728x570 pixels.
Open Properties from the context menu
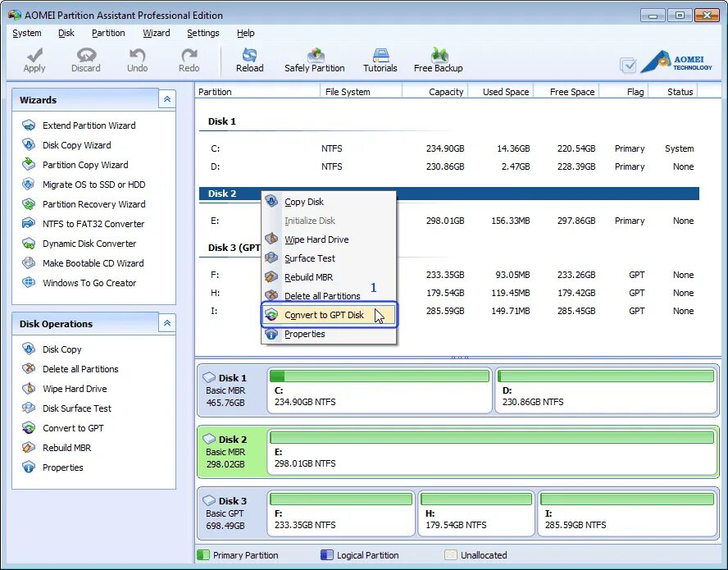pyautogui.click(x=329, y=334)
